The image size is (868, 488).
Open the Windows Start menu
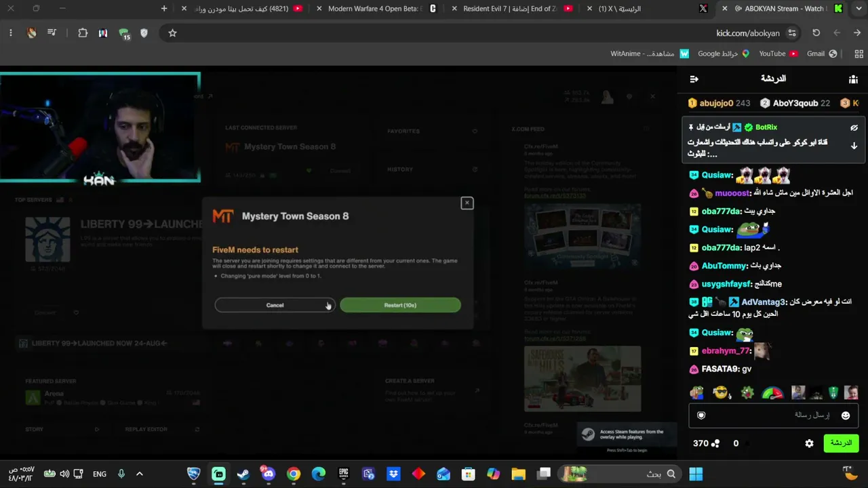(696, 474)
